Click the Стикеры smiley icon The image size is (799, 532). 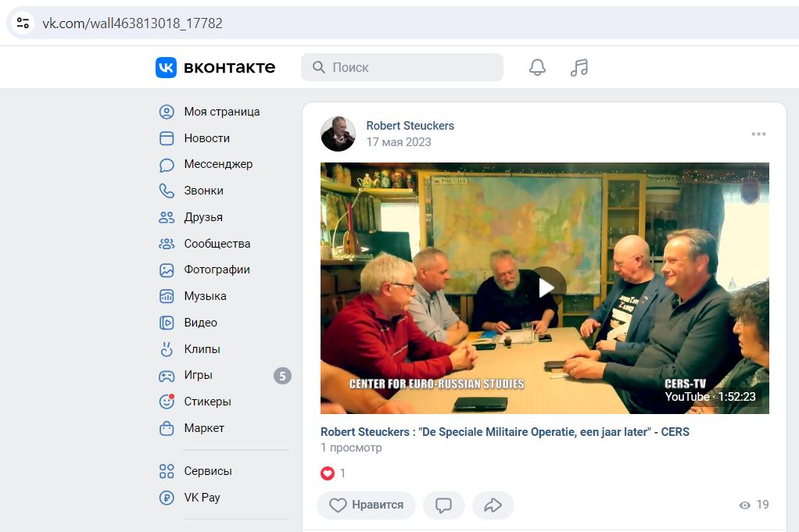point(167,402)
